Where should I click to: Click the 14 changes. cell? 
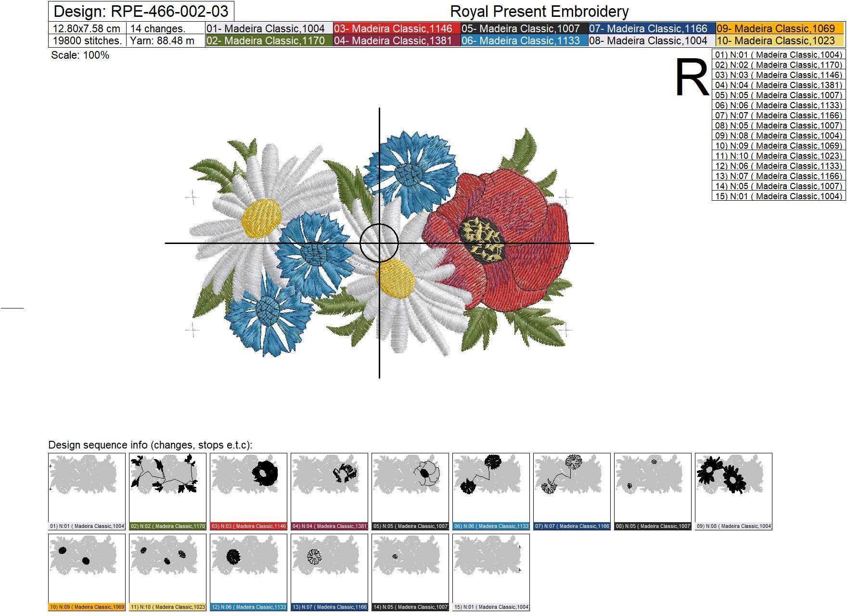[x=166, y=28]
